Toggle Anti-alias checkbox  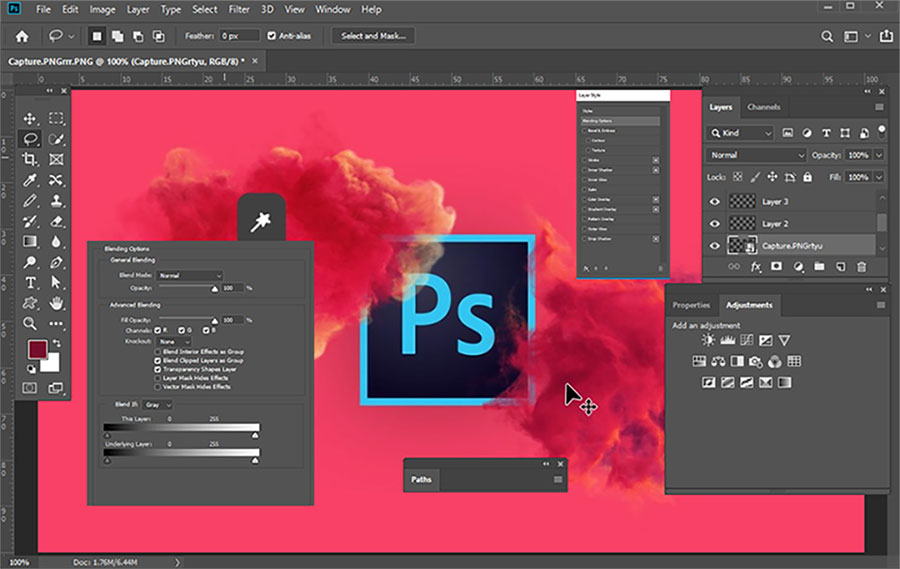(x=271, y=36)
